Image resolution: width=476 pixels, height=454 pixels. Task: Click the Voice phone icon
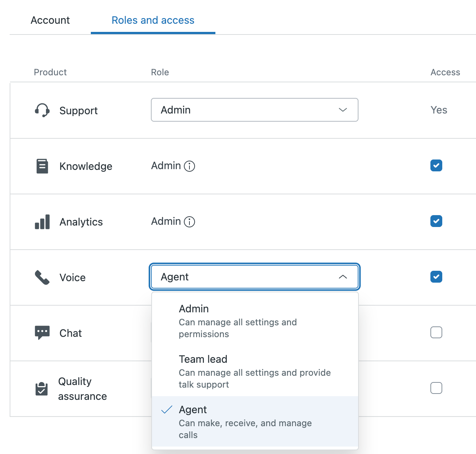(x=42, y=277)
